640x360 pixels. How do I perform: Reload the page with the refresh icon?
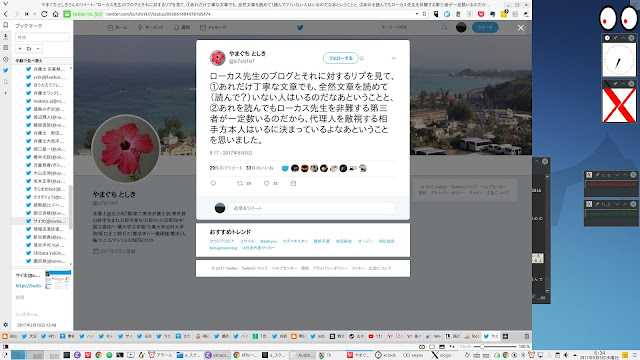pos(44,14)
